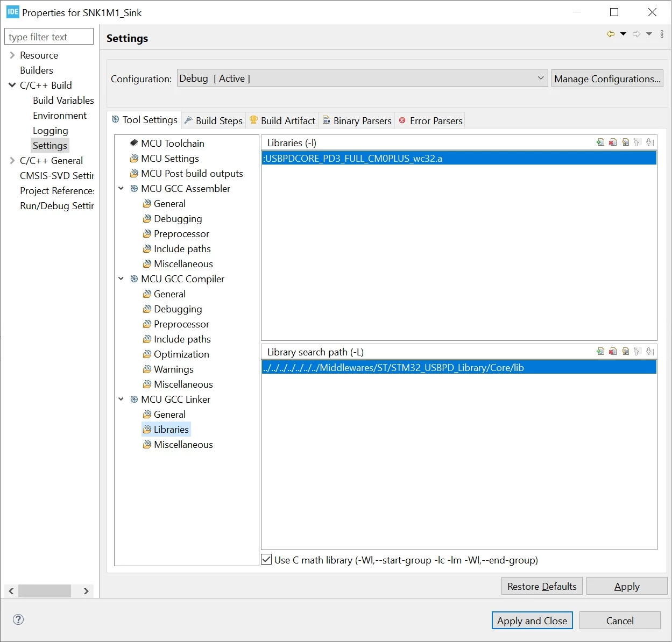Open the help question mark icon
672x642 pixels.
(x=18, y=619)
